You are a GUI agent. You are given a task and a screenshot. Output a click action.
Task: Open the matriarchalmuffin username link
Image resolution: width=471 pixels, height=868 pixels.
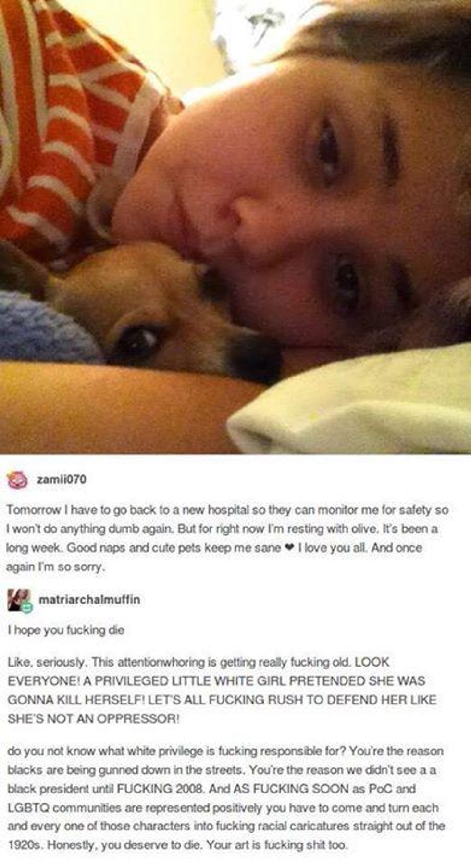(89, 600)
